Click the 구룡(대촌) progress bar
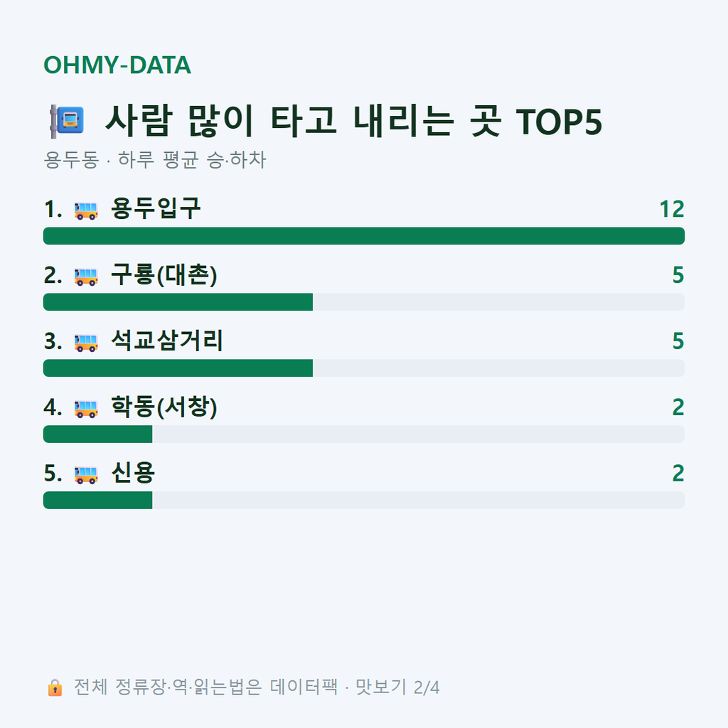The width and height of the screenshot is (728, 728). point(364,301)
